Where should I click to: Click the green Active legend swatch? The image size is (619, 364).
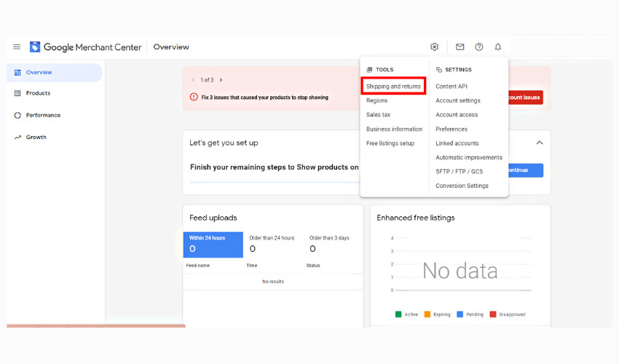click(x=398, y=314)
